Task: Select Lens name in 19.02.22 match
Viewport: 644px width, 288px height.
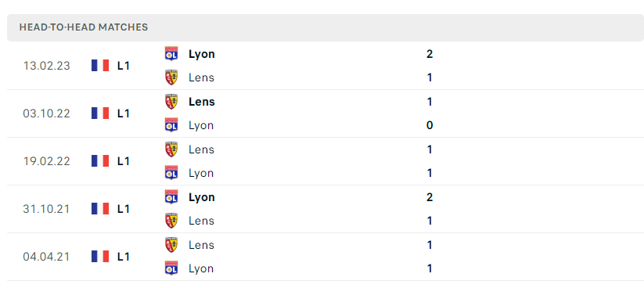Action: tap(201, 149)
